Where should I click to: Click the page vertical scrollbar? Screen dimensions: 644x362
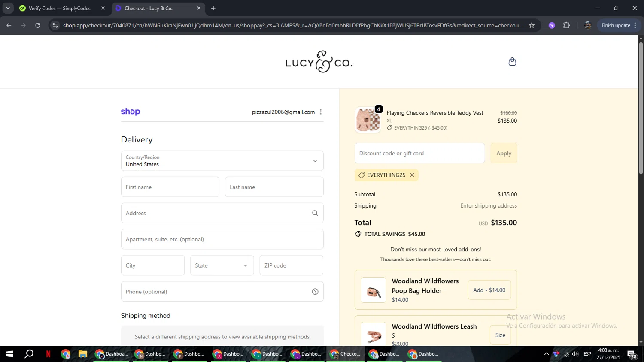point(641,107)
